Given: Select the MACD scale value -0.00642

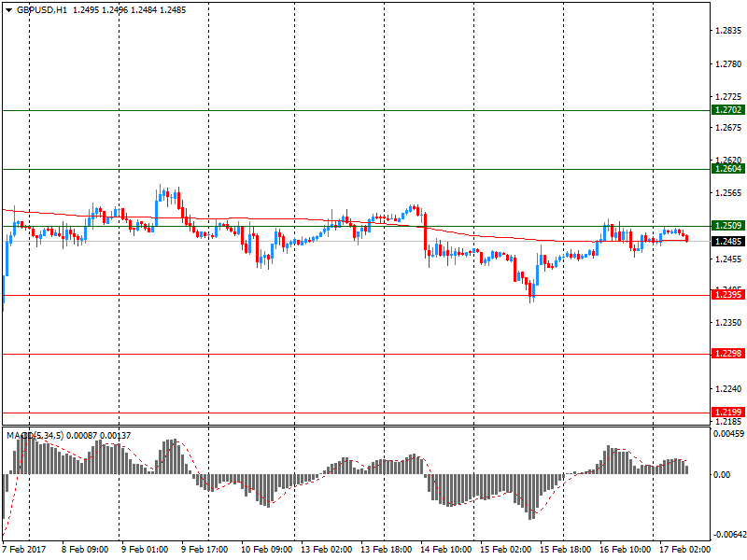Looking at the screenshot, I should (729, 535).
